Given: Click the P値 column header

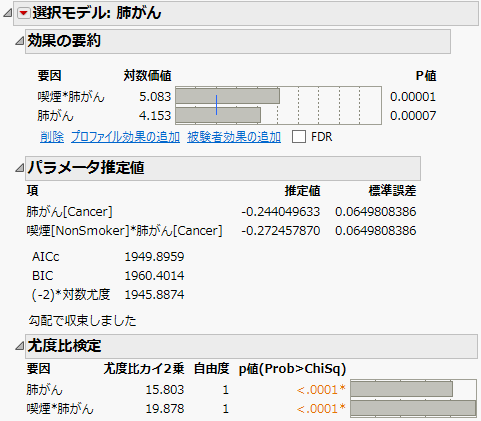Looking at the screenshot, I should click(x=426, y=76).
